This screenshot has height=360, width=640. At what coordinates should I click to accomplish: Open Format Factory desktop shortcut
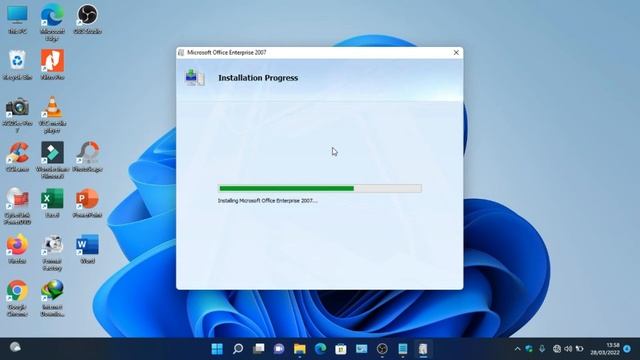52,252
